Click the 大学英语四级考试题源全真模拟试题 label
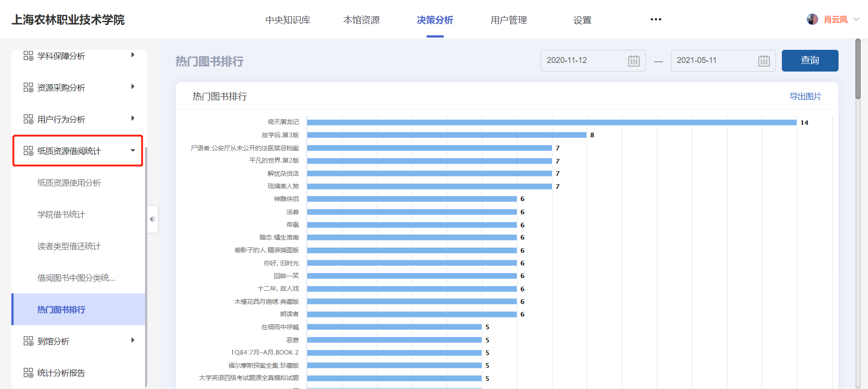Screen dimensions: 868x389 point(249,378)
